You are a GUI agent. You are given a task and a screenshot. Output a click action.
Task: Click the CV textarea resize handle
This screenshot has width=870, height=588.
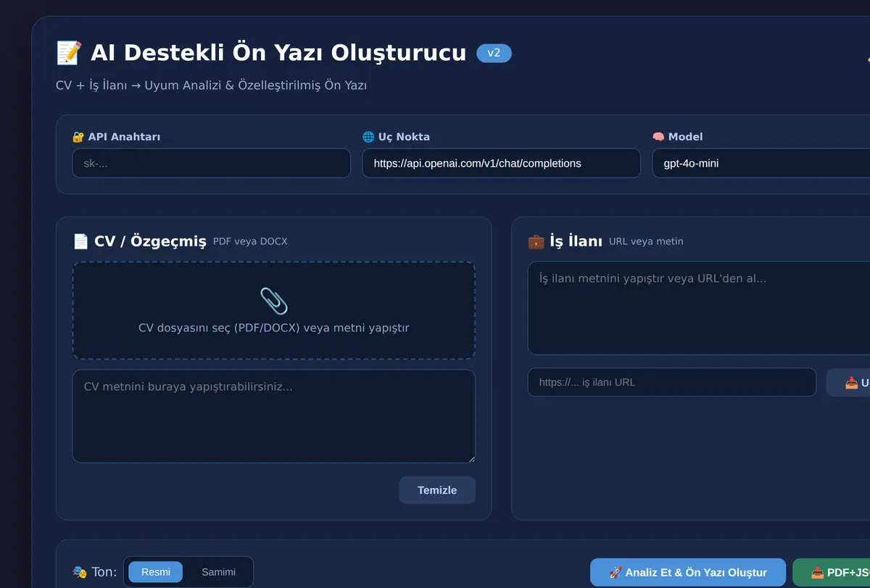pyautogui.click(x=471, y=458)
